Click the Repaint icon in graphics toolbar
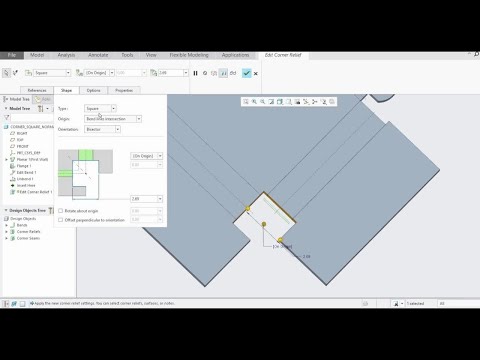Viewport: 480px width, 360px height. (x=271, y=102)
